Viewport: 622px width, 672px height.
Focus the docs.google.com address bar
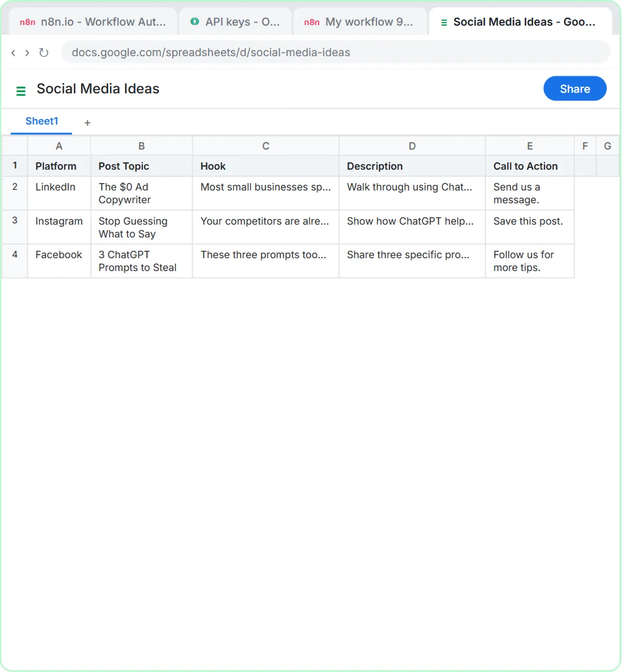pos(335,52)
